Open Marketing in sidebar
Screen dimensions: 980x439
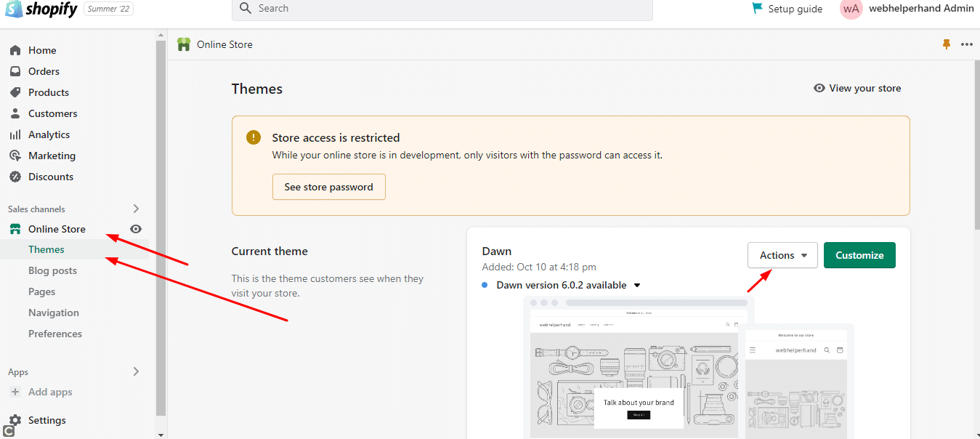tap(52, 156)
